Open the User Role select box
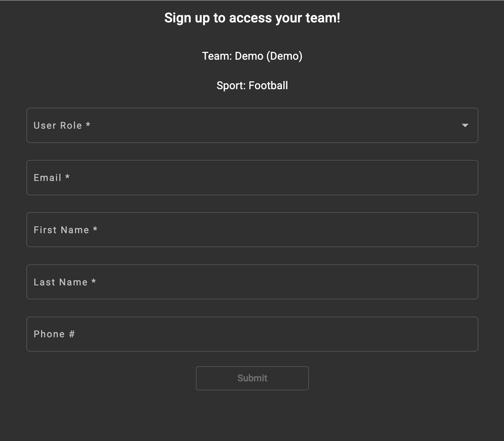Viewport: 504px width, 441px height. (252, 125)
